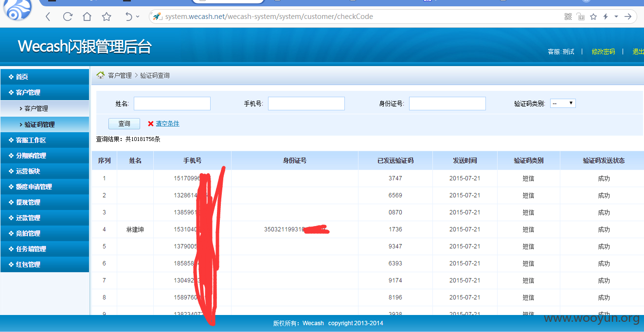Click sequence number 6 in the table
Image resolution: width=644 pixels, height=332 pixels.
tap(104, 263)
